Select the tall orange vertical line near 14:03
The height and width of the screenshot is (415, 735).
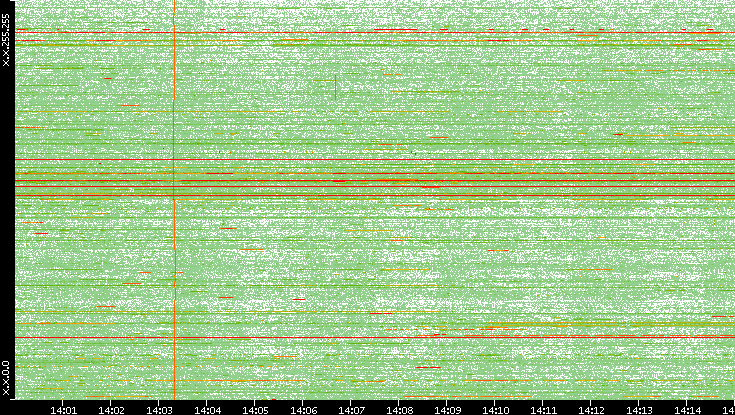[x=174, y=199]
